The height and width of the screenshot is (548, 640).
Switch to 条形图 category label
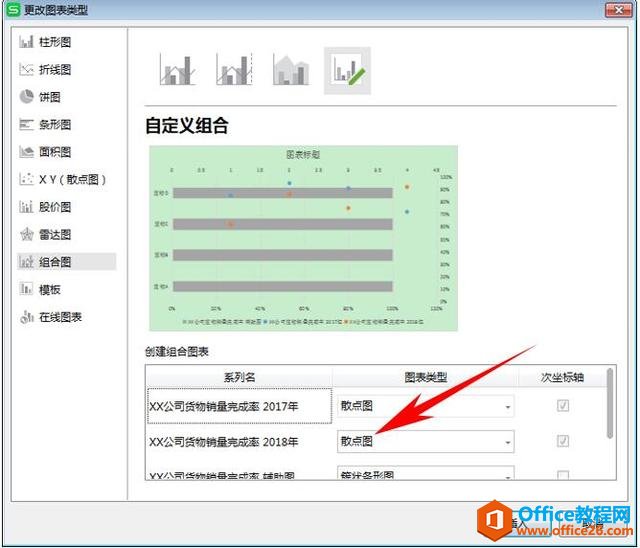pos(55,124)
